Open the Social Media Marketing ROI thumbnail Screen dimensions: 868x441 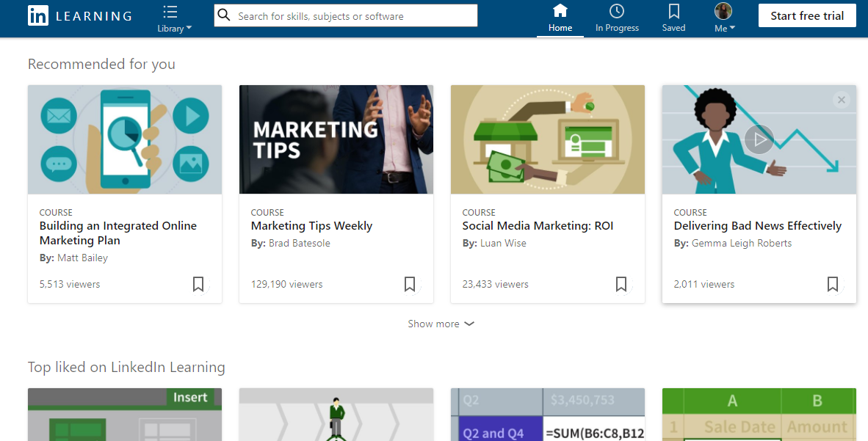click(548, 139)
